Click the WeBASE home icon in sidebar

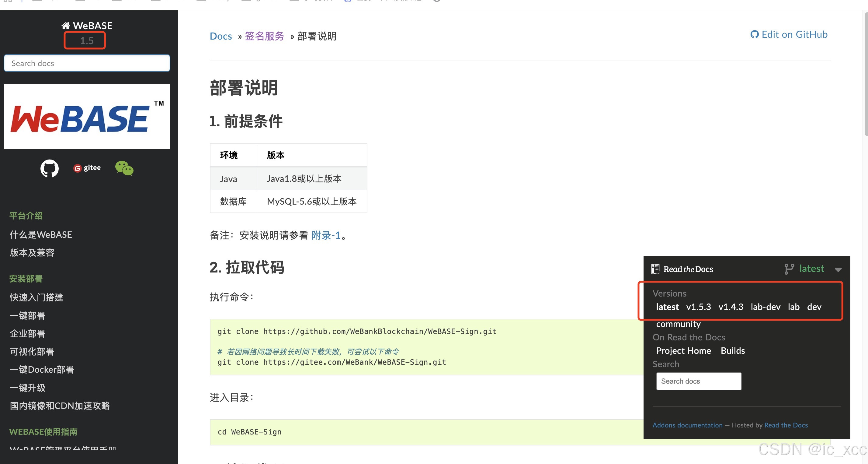[65, 26]
